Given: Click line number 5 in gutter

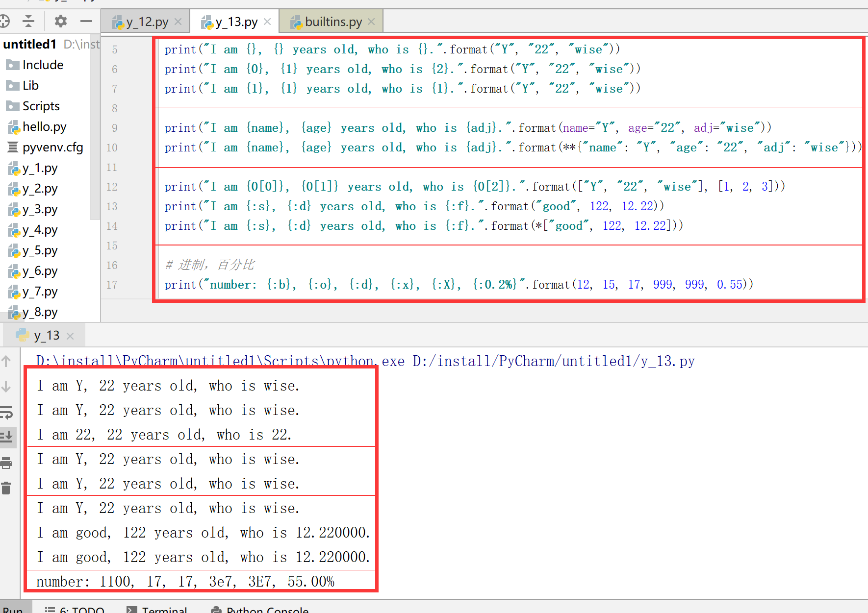Looking at the screenshot, I should tap(115, 49).
